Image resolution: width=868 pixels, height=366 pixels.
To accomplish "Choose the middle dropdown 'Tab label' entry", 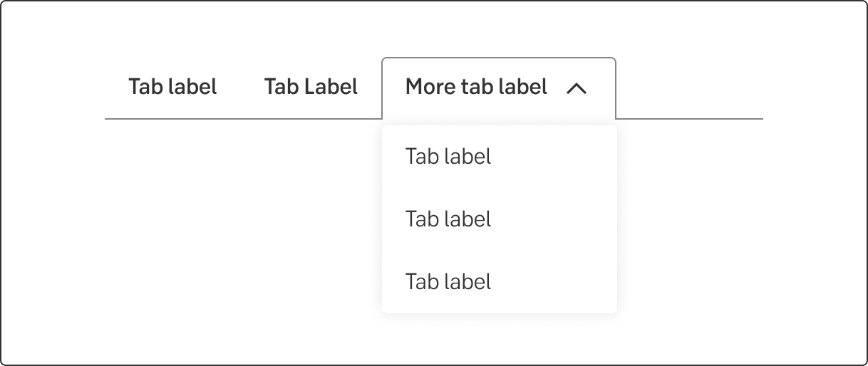I will coord(448,219).
